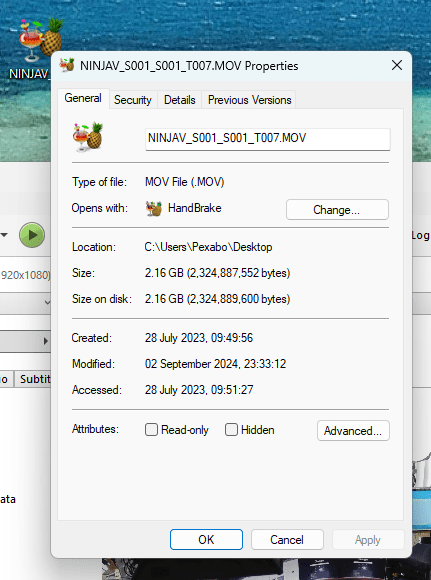Click the HandBrake icon next to Opens with
The width and height of the screenshot is (431, 580).
(154, 209)
